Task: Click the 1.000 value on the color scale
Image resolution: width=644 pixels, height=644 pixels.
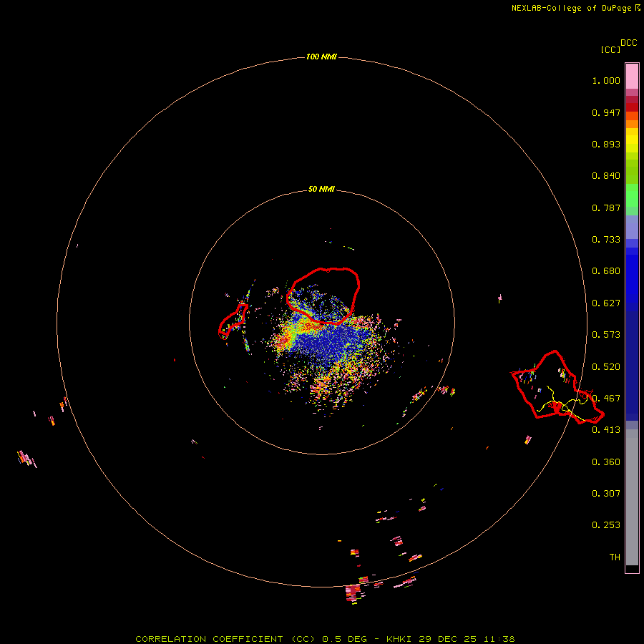Action: tap(606, 80)
